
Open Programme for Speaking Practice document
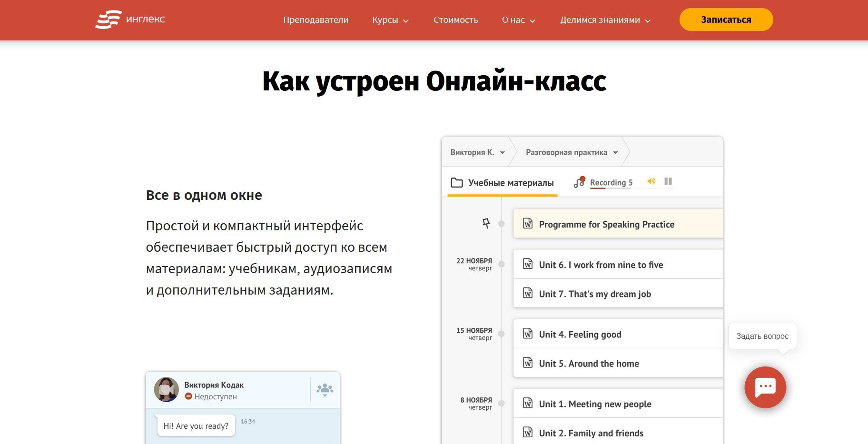pyautogui.click(x=606, y=224)
